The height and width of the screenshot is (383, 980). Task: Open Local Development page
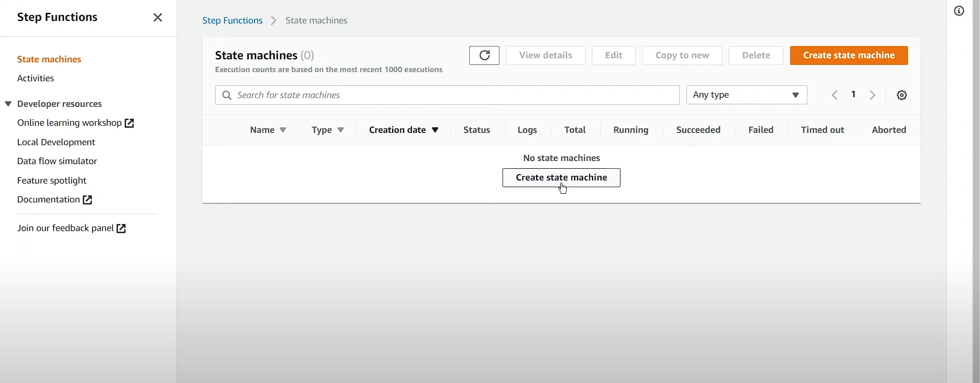[56, 142]
